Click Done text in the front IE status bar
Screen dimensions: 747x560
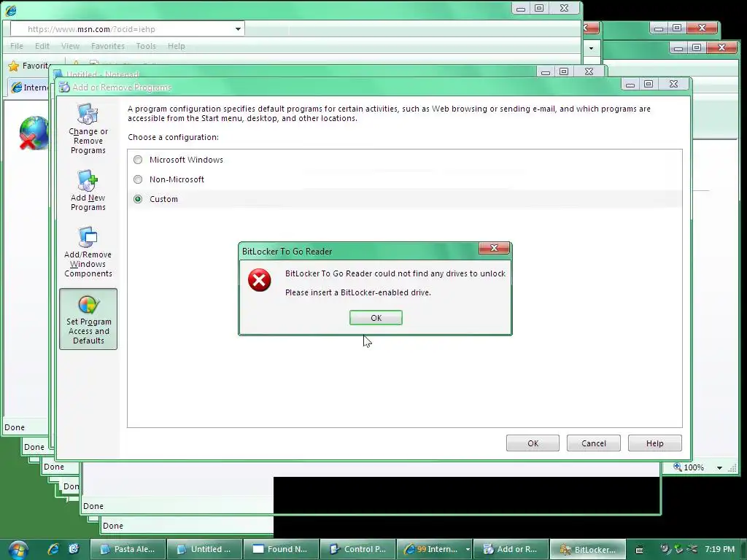point(15,427)
